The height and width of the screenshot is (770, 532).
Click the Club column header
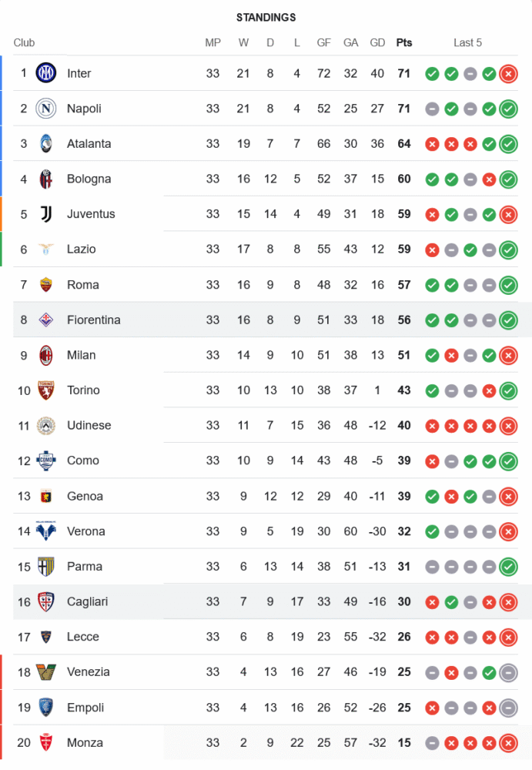[x=24, y=42]
